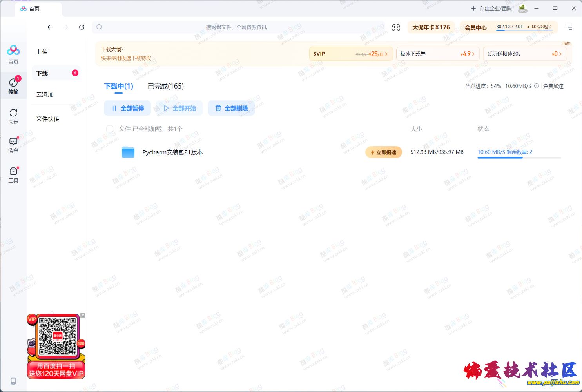
Task: Select 云添加 in the side menu
Action: pos(45,95)
